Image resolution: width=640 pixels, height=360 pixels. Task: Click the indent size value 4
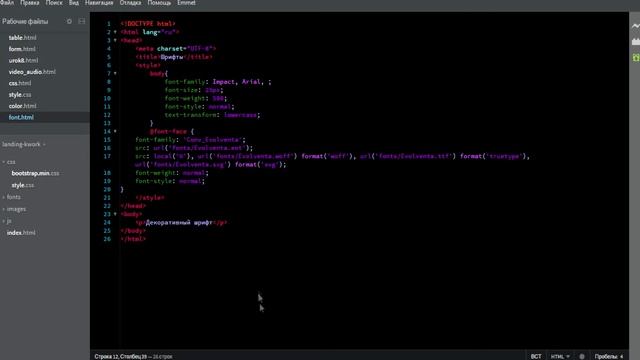pos(621,356)
